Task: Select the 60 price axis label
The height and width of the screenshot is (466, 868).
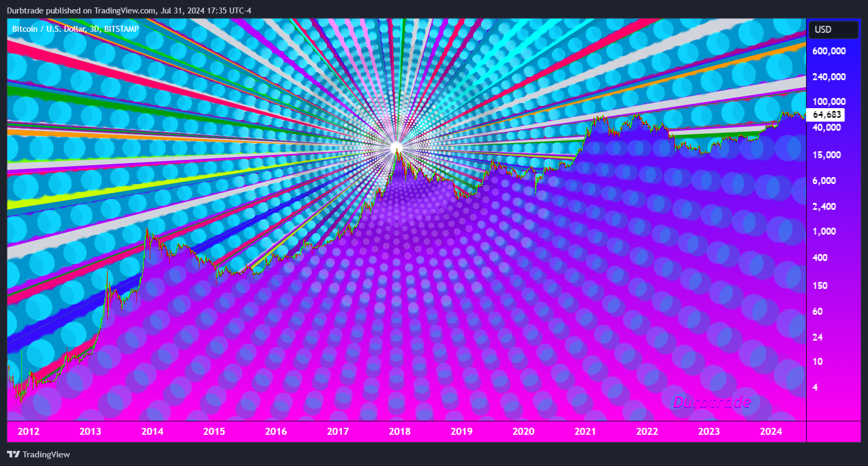Action: point(817,312)
